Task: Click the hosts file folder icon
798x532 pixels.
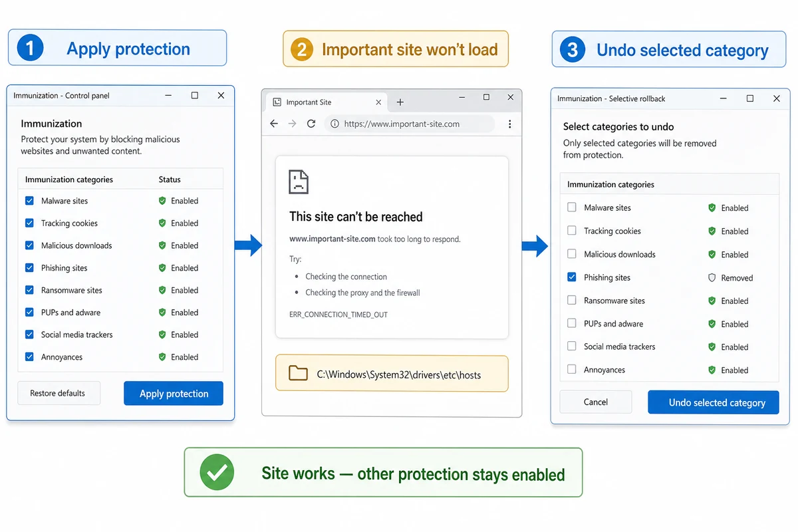Action: [299, 373]
